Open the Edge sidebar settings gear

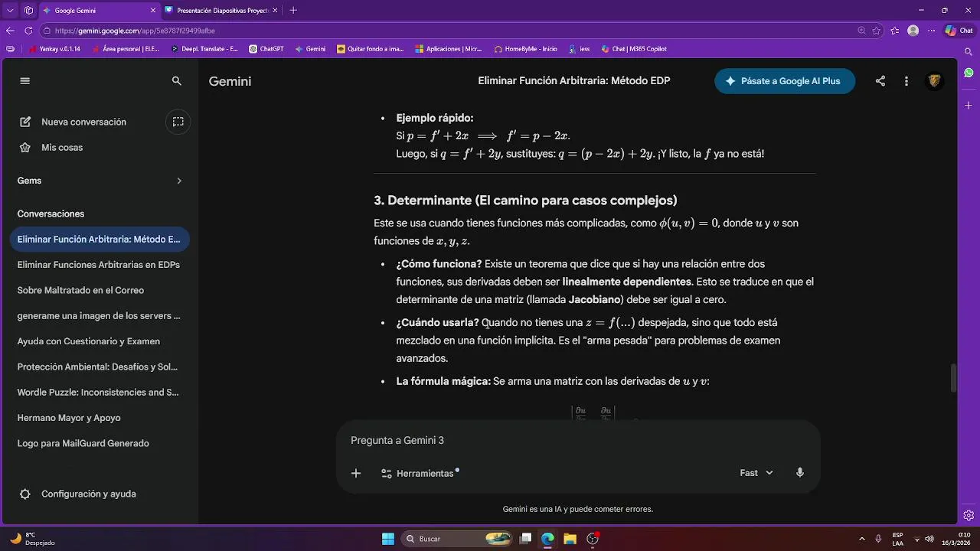tap(969, 515)
